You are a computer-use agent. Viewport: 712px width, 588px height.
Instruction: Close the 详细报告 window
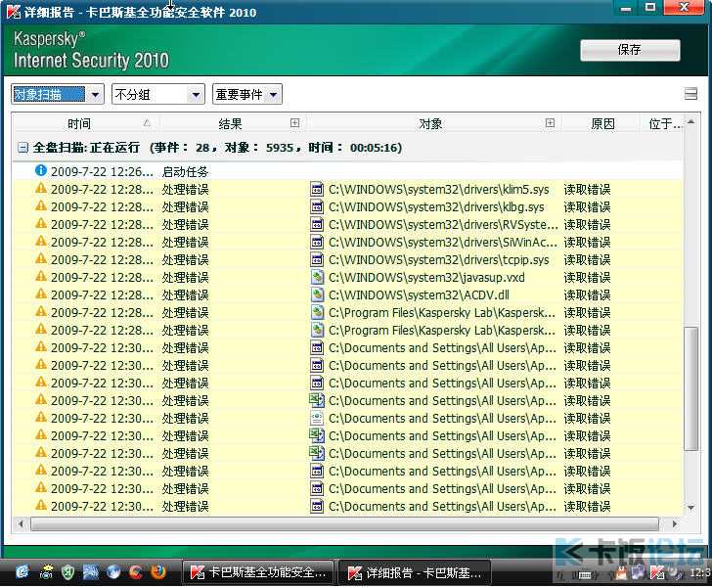(x=685, y=8)
